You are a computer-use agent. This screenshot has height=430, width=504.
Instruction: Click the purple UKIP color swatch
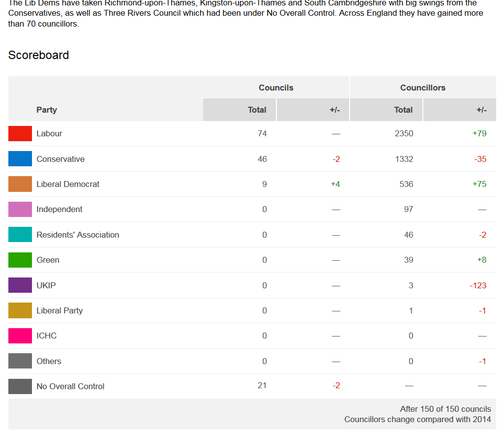pyautogui.click(x=20, y=285)
